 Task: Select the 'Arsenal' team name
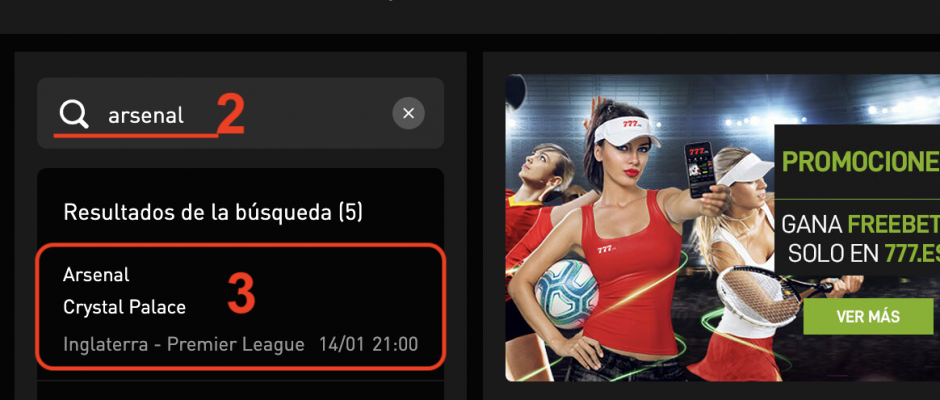pos(96,275)
